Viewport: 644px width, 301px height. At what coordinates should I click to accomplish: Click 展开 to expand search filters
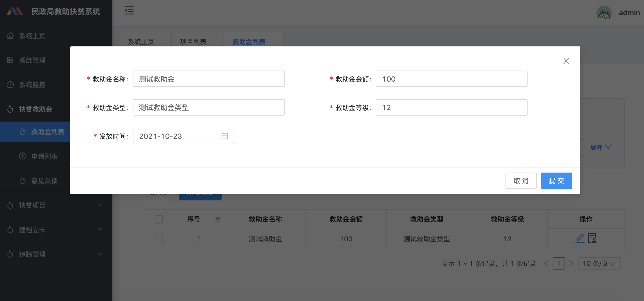(x=601, y=147)
